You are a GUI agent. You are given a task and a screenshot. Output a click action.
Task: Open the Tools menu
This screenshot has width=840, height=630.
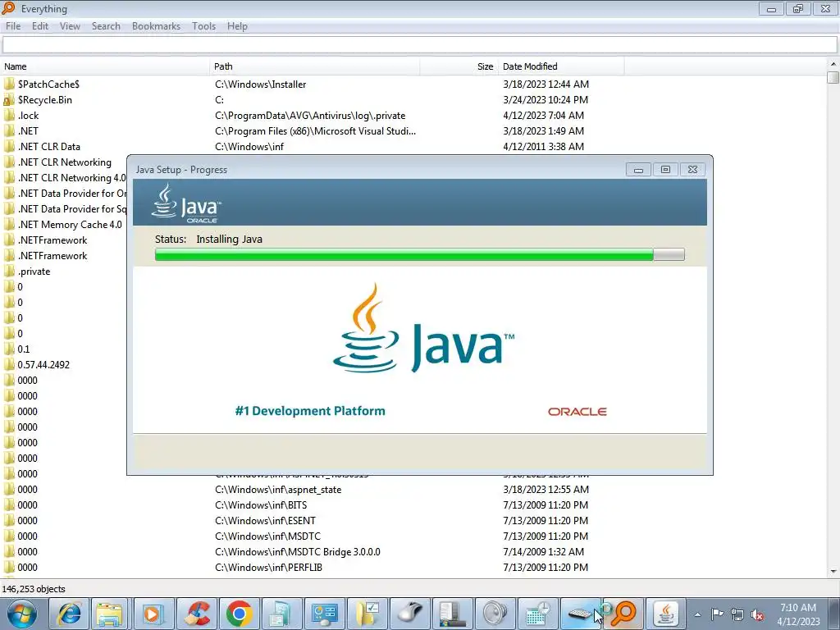point(203,26)
